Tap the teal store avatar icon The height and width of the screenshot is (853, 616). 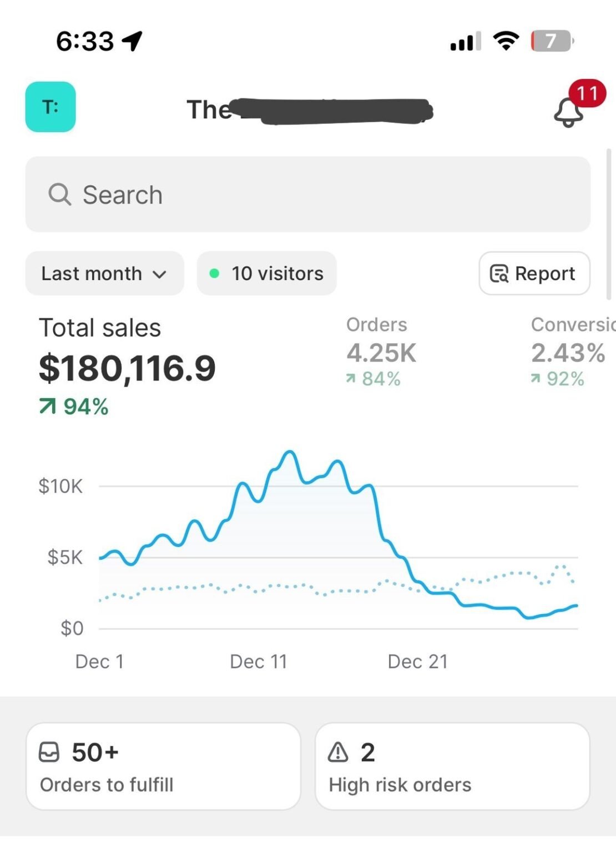[51, 107]
